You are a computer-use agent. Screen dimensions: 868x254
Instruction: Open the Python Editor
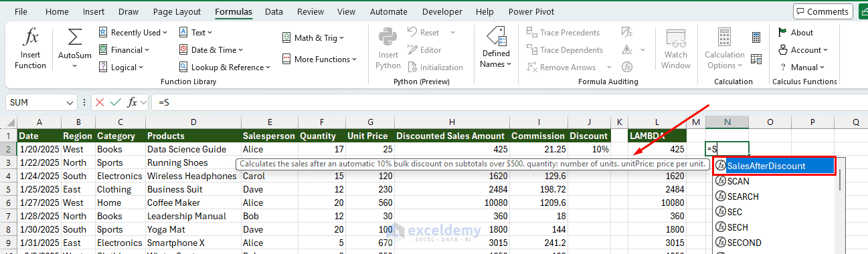coord(424,49)
